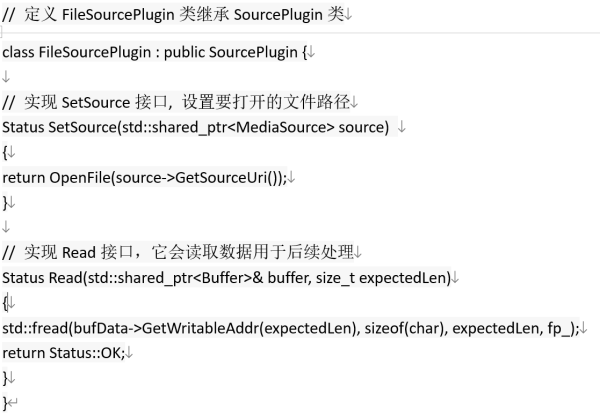The width and height of the screenshot is (600, 416).
Task: Click the Read interface comment line
Action: pyautogui.click(x=178, y=252)
